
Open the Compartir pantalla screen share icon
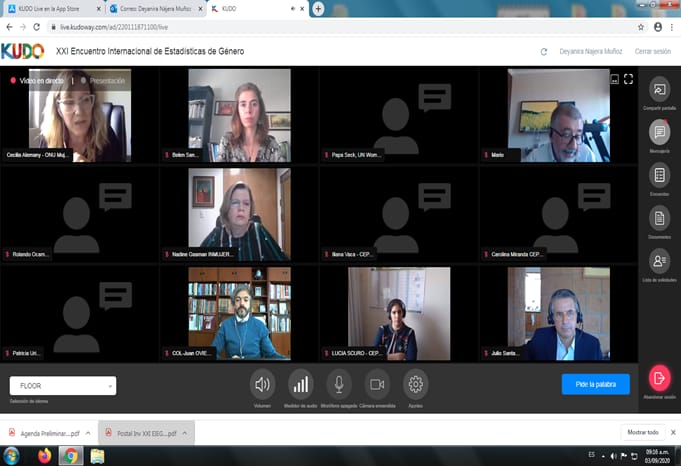(x=659, y=90)
